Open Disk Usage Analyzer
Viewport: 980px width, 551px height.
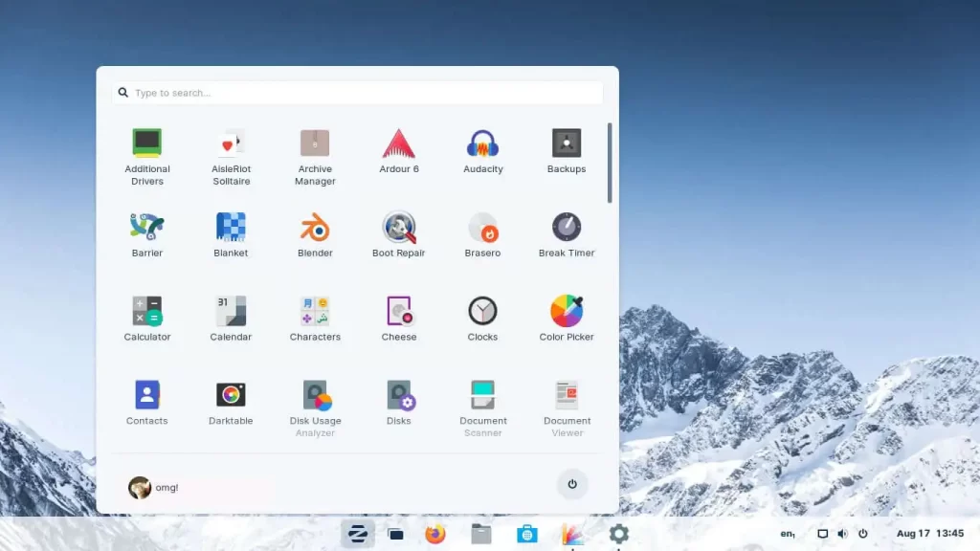coord(314,408)
